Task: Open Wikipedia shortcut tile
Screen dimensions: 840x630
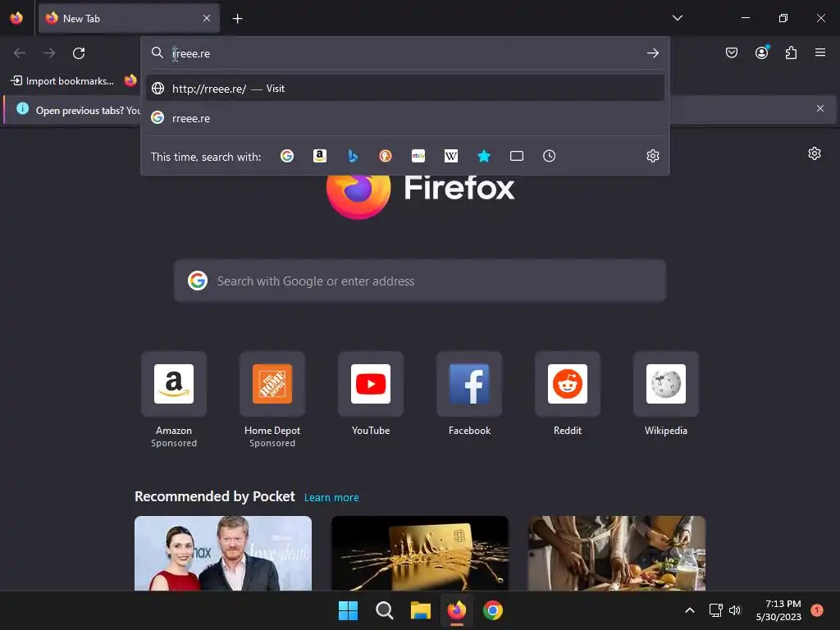Action: [666, 384]
